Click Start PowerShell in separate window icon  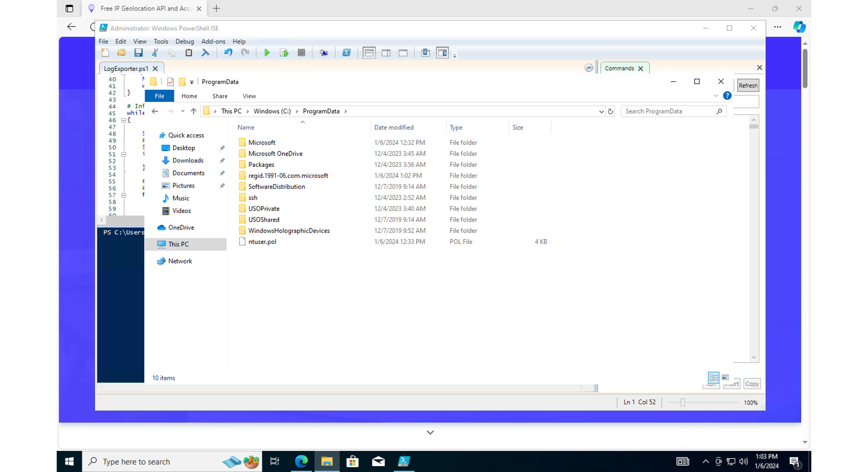point(346,53)
